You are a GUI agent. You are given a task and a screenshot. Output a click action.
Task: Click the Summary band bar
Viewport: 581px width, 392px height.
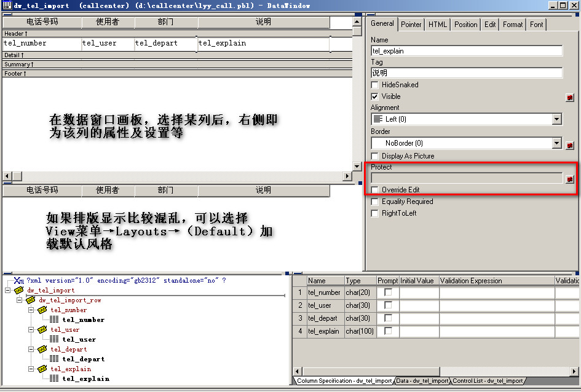pyautogui.click(x=177, y=65)
